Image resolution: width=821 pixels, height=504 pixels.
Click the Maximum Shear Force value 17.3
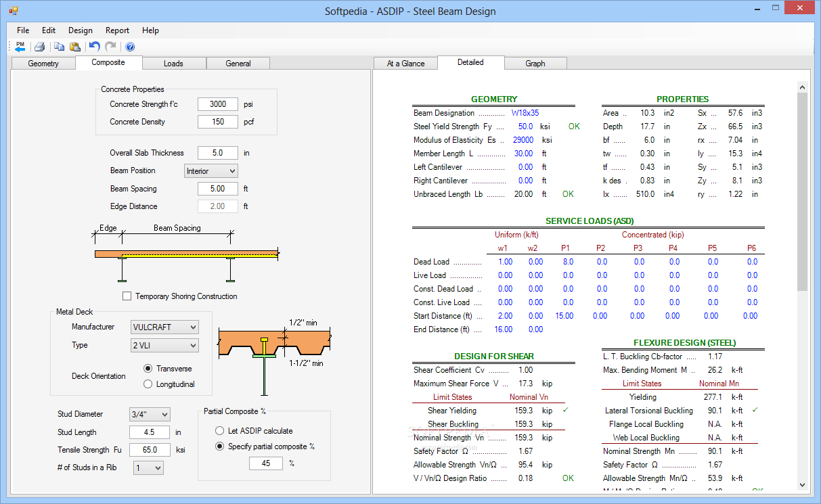click(x=525, y=384)
